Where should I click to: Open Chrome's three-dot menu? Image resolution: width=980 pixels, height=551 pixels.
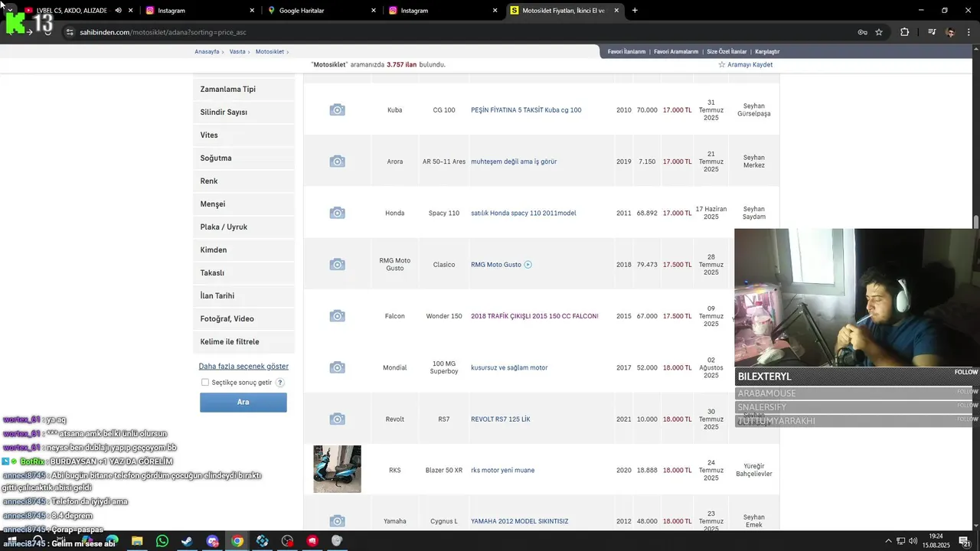(x=969, y=32)
